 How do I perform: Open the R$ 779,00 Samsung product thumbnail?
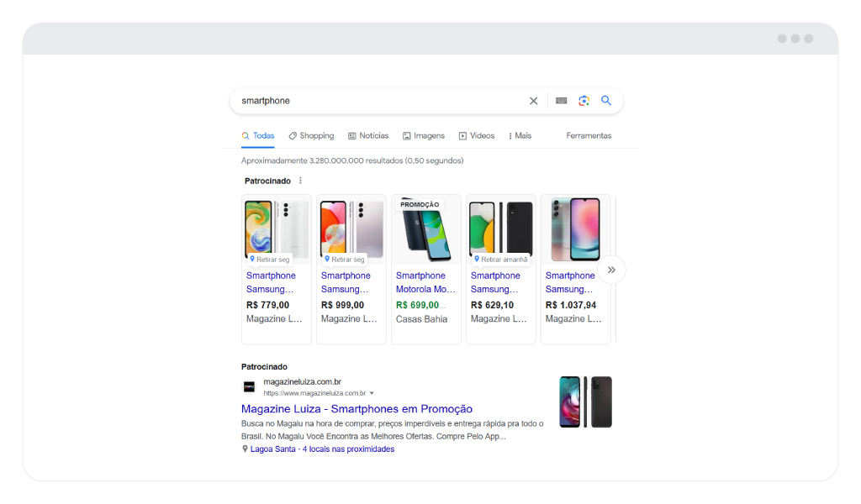(276, 228)
